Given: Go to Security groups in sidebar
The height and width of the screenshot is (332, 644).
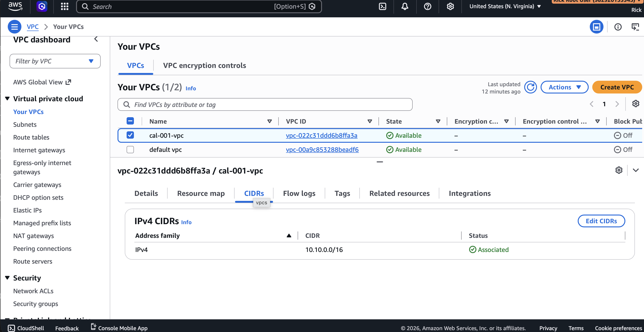Looking at the screenshot, I should click(36, 304).
